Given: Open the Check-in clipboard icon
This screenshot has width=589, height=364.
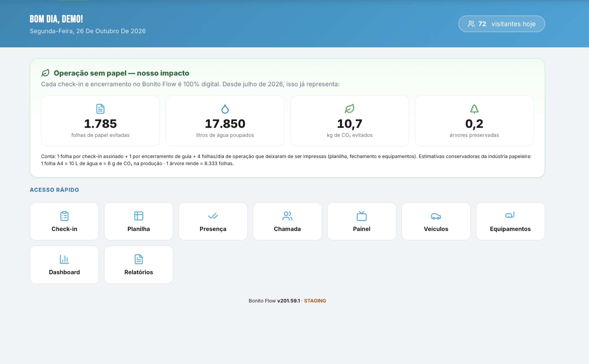Looking at the screenshot, I should tap(64, 216).
